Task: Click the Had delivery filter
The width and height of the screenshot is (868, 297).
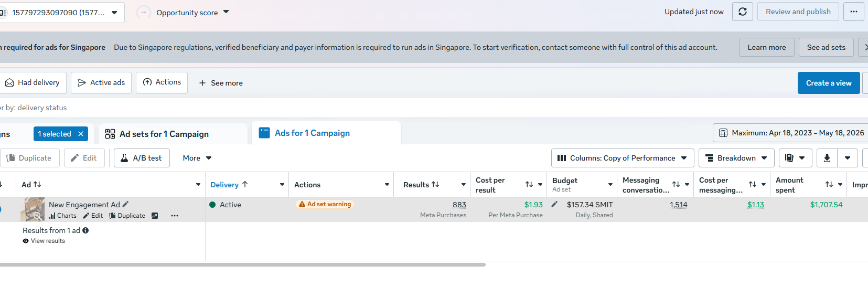Action: (33, 83)
